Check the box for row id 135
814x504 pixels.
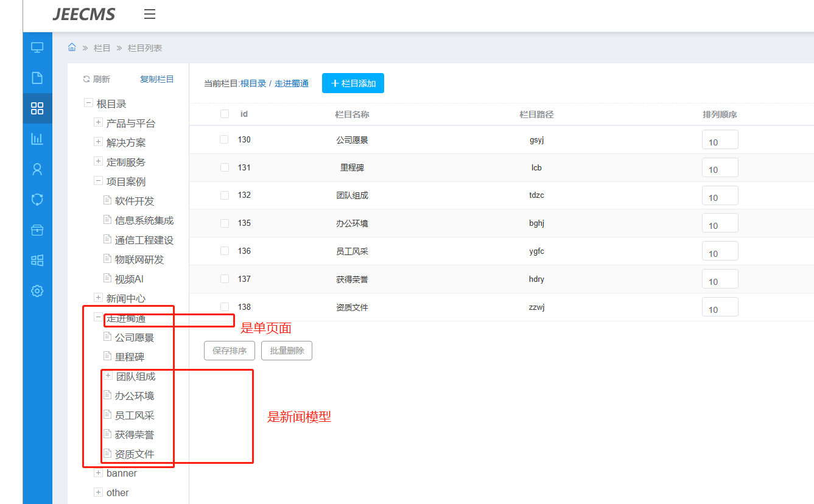225,223
